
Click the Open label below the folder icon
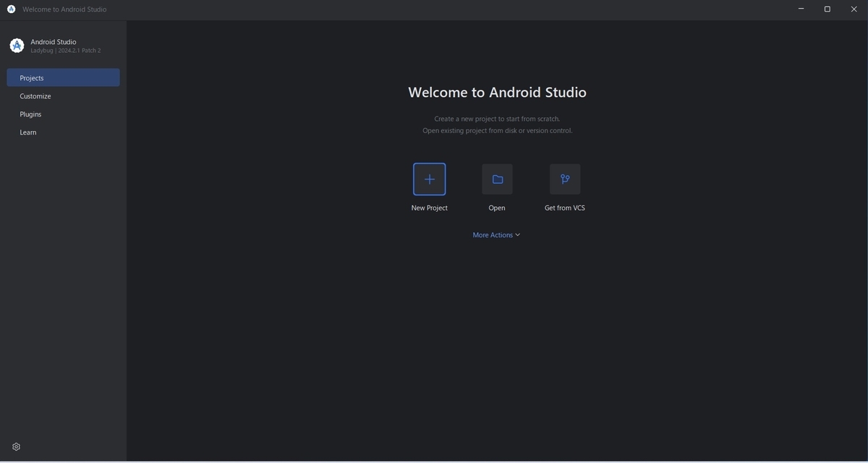click(497, 208)
